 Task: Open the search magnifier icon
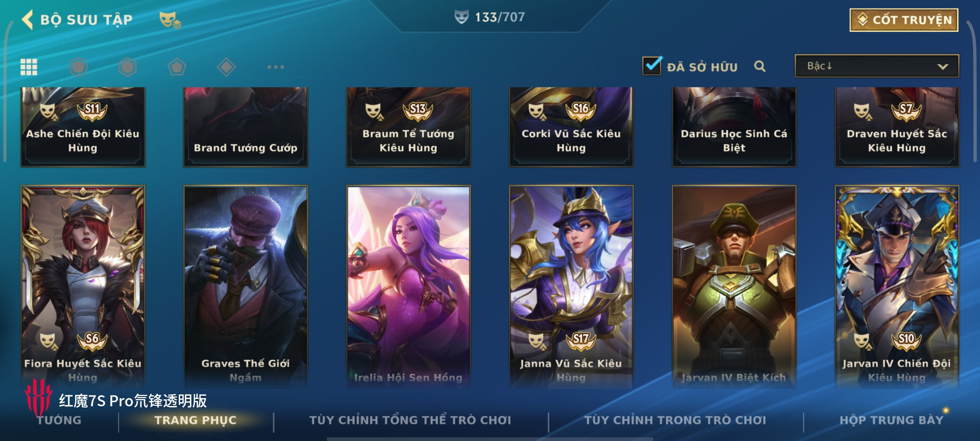point(759,66)
